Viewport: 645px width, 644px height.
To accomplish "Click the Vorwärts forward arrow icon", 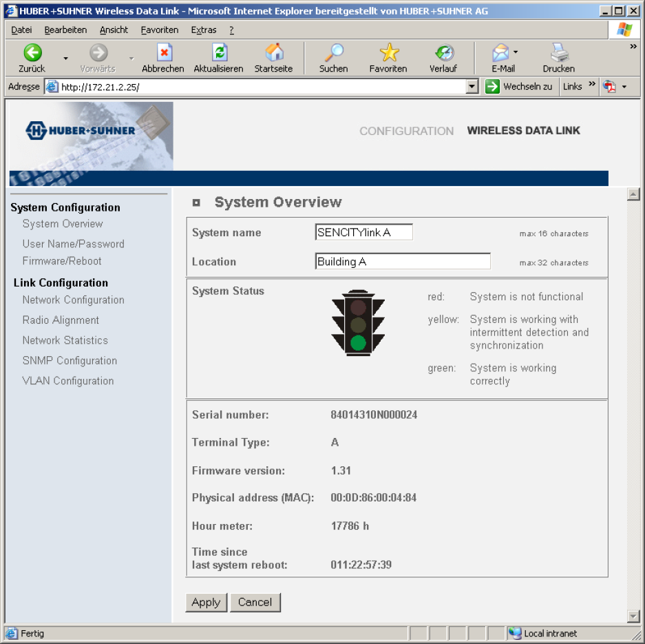I will 98,52.
